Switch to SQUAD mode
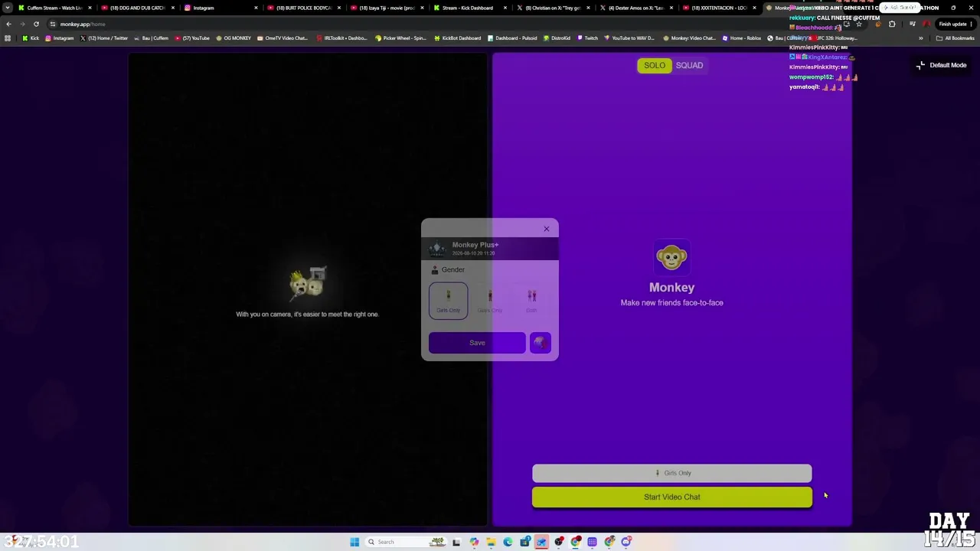 [689, 66]
